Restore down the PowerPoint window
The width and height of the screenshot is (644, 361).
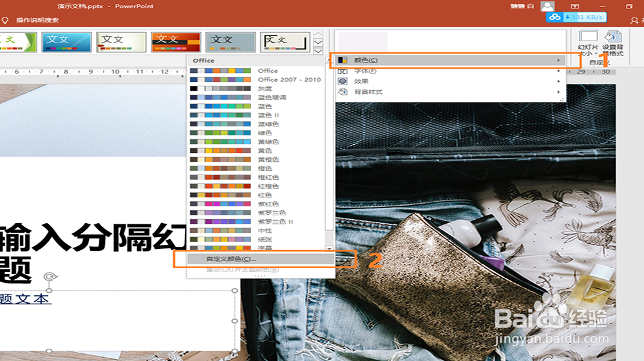click(629, 6)
